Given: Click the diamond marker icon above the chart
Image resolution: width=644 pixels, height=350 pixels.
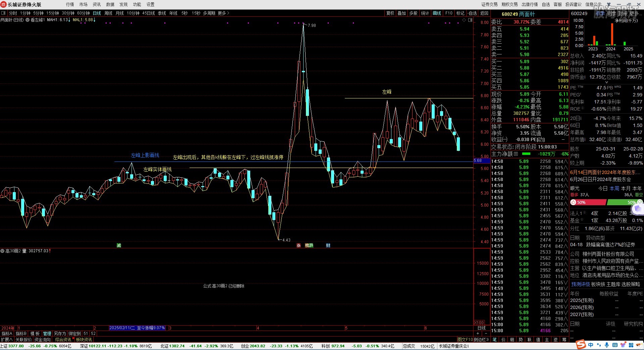Looking at the screenshot, I should [464, 20].
